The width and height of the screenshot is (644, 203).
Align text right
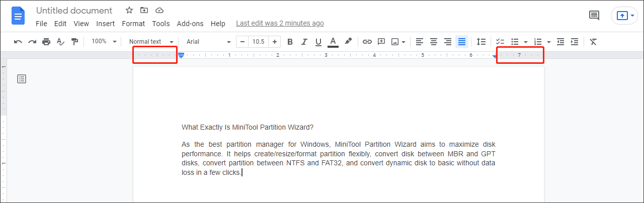448,42
